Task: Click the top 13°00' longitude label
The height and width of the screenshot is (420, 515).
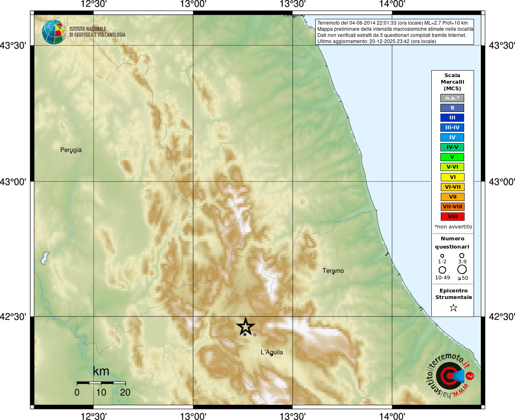Action: point(193,4)
